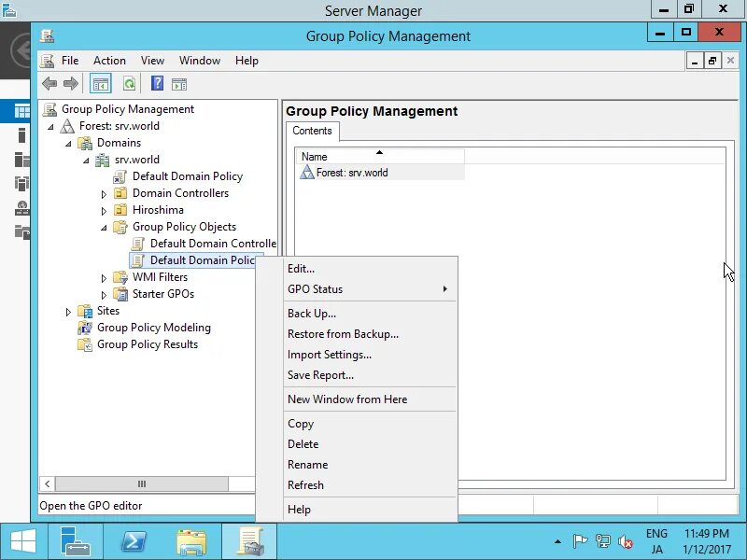Click the Forest: srv.world tree icon
This screenshot has height=560, width=747.
(67, 126)
